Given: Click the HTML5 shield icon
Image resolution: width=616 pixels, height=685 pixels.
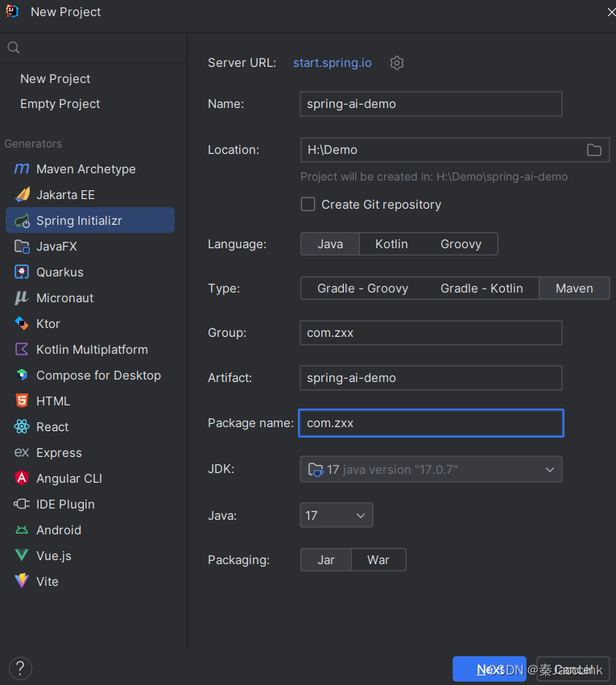Looking at the screenshot, I should pos(22,401).
